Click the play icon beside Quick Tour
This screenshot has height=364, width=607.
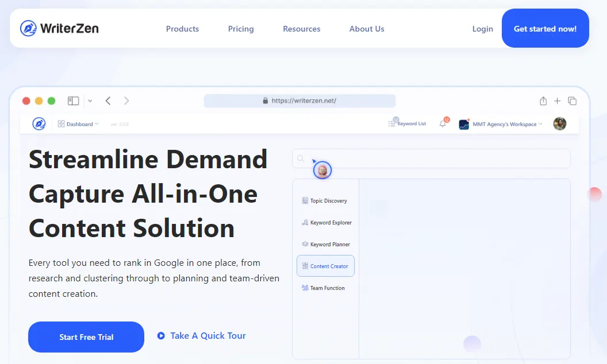[161, 336]
